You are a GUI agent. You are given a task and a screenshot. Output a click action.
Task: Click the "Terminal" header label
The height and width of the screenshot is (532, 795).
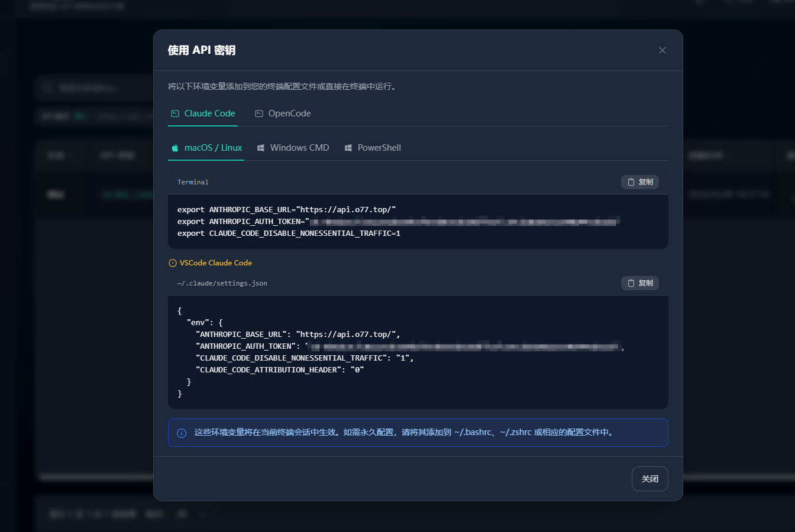pyautogui.click(x=193, y=182)
